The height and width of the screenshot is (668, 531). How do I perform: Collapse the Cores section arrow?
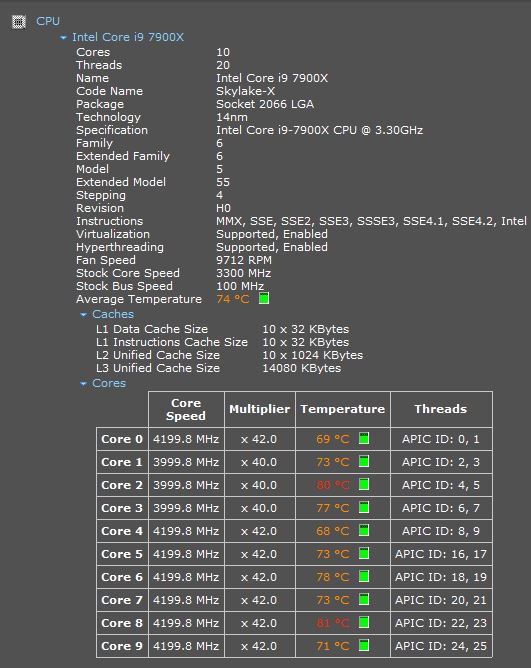84,384
